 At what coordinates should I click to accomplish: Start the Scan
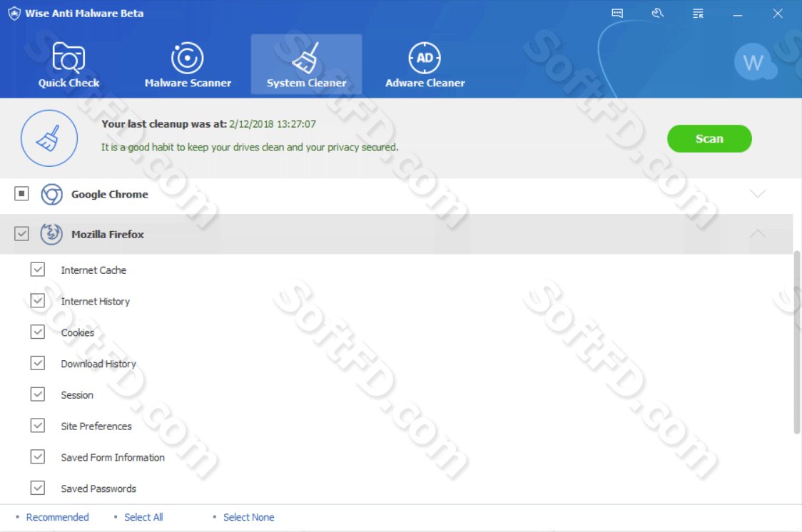(709, 138)
